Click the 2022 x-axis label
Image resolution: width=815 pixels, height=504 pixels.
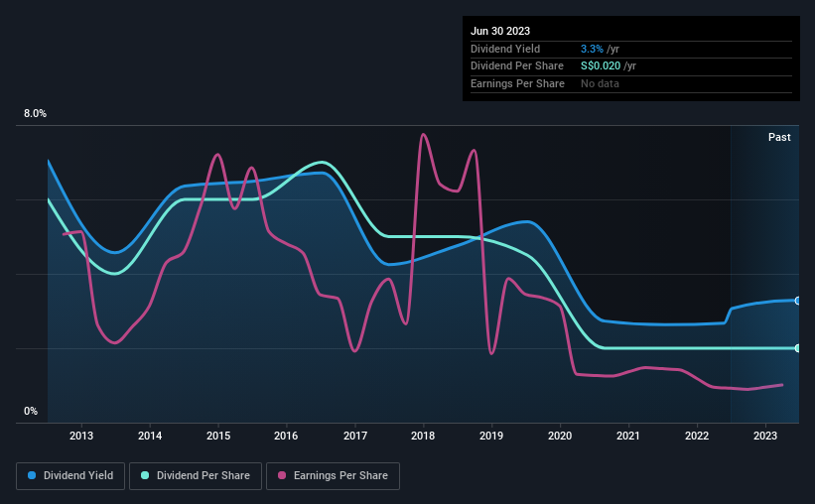697,436
